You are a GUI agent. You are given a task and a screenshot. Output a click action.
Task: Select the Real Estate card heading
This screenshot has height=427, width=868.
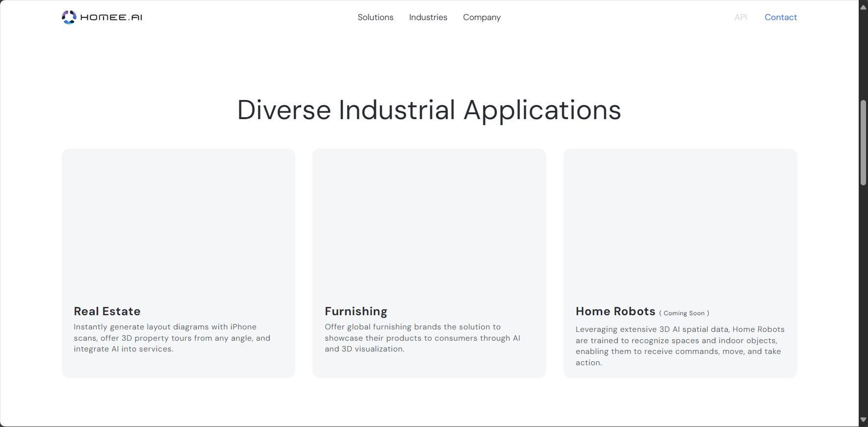coord(107,311)
